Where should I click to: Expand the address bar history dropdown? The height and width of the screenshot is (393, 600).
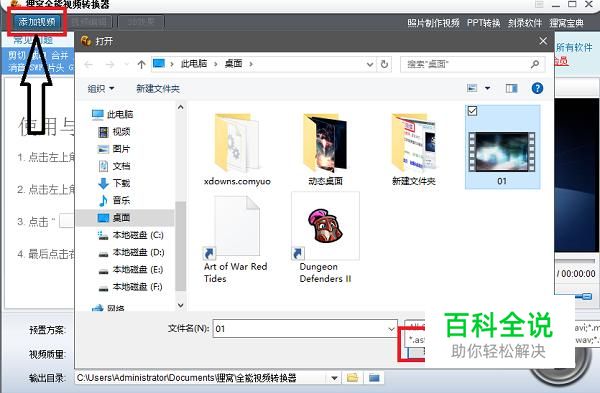(370, 64)
